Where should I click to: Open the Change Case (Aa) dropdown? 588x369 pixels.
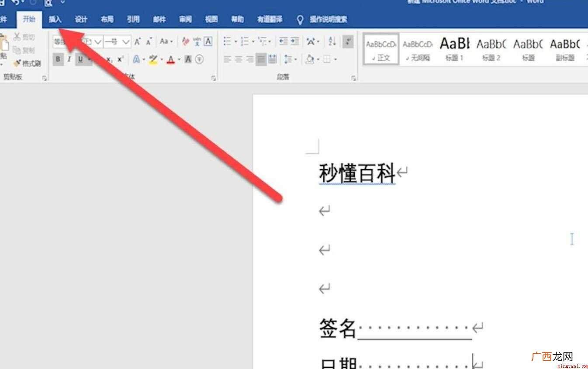tap(166, 42)
